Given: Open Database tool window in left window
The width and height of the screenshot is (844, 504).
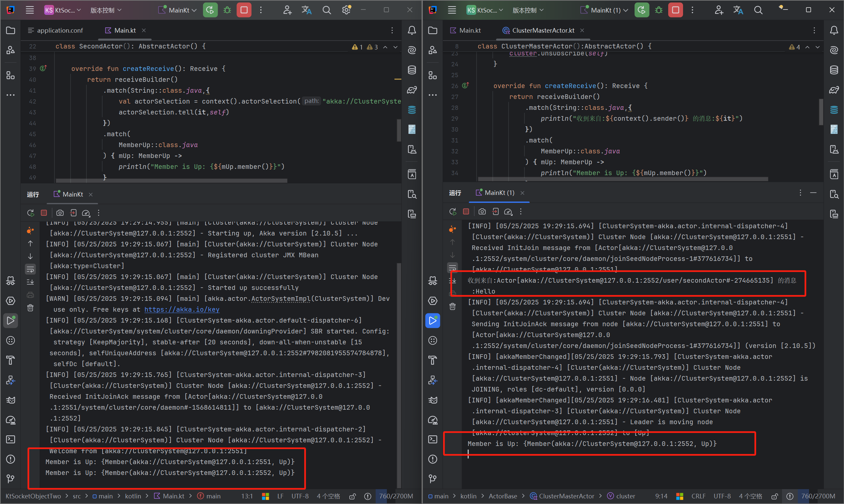Looking at the screenshot, I should point(412,70).
